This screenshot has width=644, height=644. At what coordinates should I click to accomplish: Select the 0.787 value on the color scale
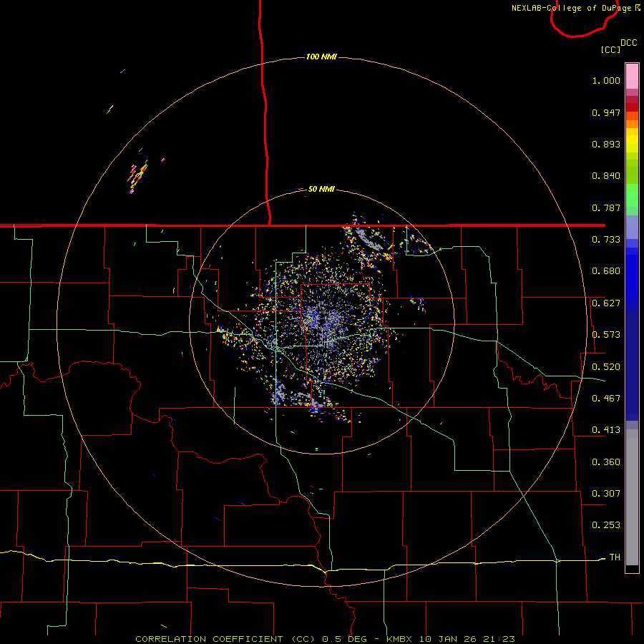[x=606, y=208]
